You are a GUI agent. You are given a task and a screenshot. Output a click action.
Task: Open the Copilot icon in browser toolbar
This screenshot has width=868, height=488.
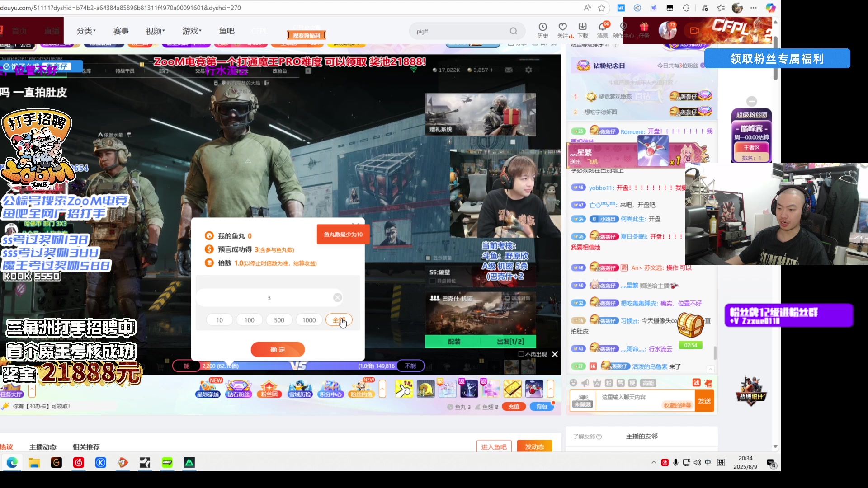[x=770, y=8]
